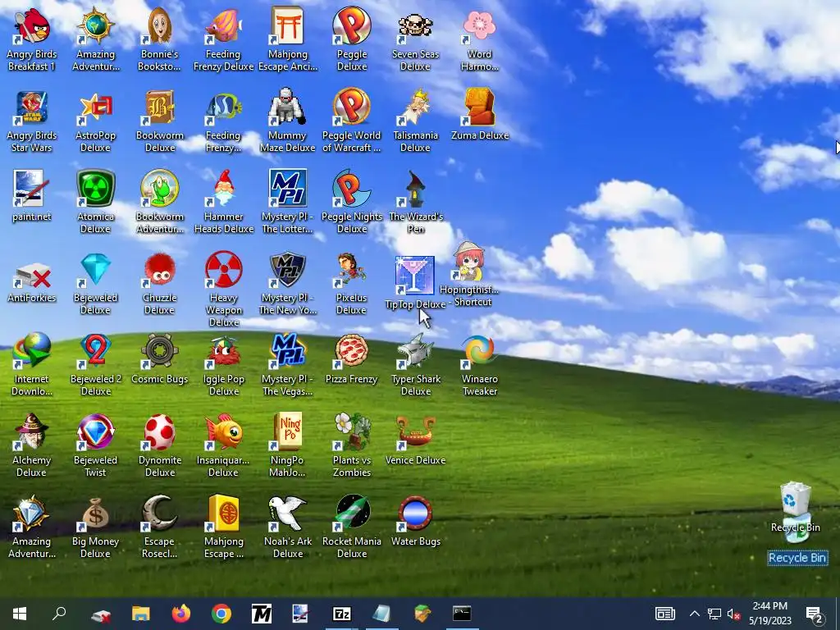Select the Insaniquarium Deluxe fish icon
This screenshot has width=840, height=630.
(223, 431)
